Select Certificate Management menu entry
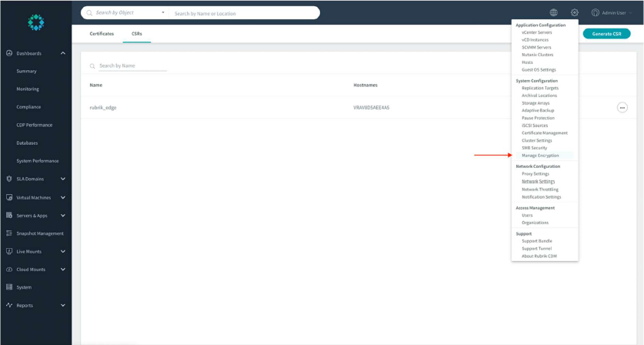 pos(545,132)
